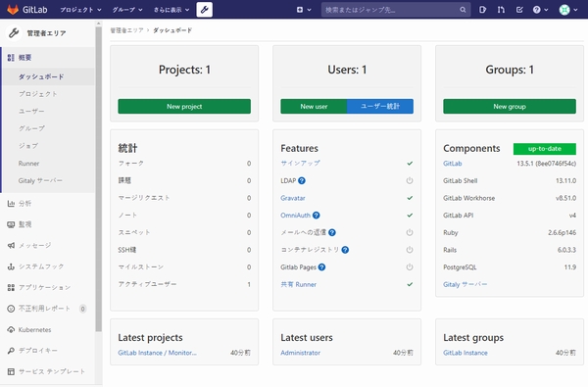The width and height of the screenshot is (588, 387).
Task: Expand the さらに表示 navbar menu
Action: click(x=171, y=10)
